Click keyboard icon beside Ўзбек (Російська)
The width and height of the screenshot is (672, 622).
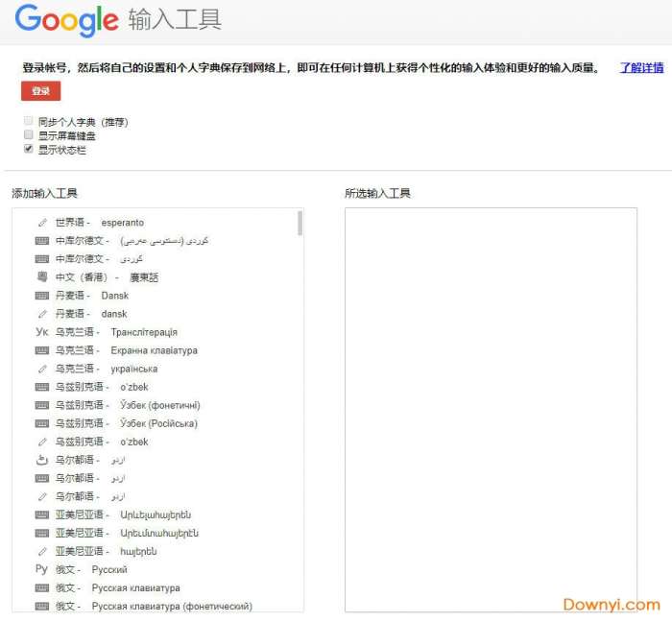click(x=41, y=423)
